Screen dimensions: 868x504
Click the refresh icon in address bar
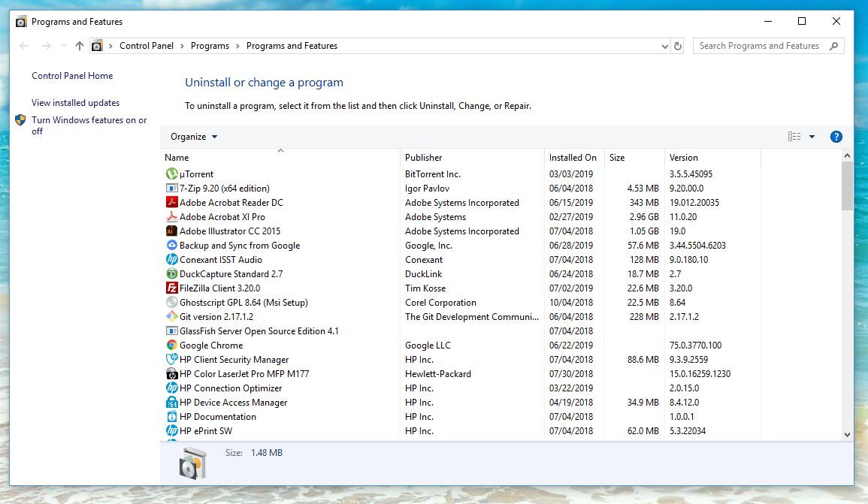(x=678, y=46)
